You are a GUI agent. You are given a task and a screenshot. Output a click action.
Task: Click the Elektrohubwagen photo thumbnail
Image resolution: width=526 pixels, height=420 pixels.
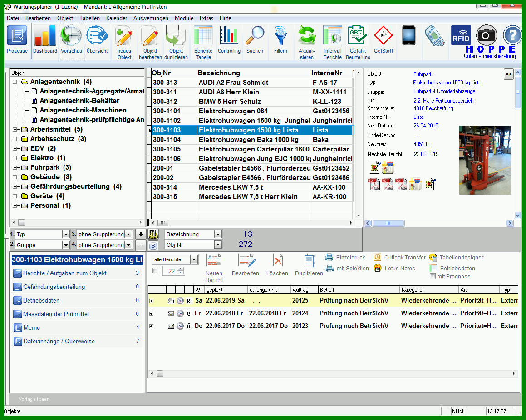pos(485,160)
